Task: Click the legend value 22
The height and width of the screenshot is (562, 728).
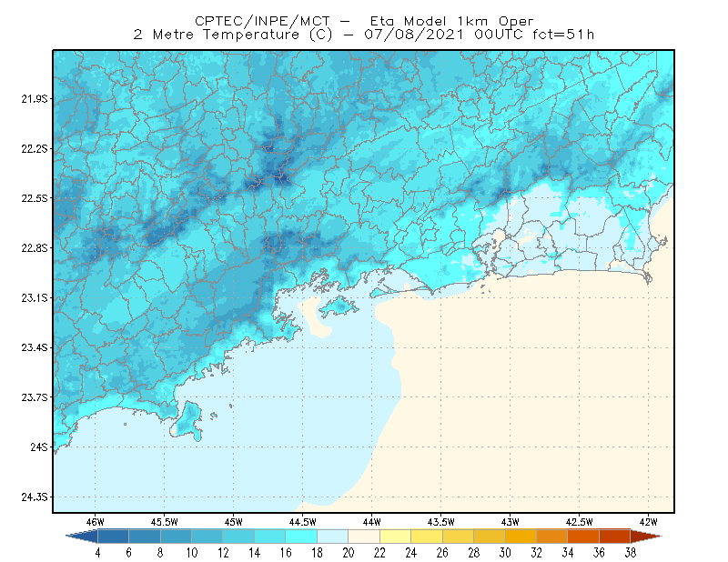Action: tap(379, 553)
